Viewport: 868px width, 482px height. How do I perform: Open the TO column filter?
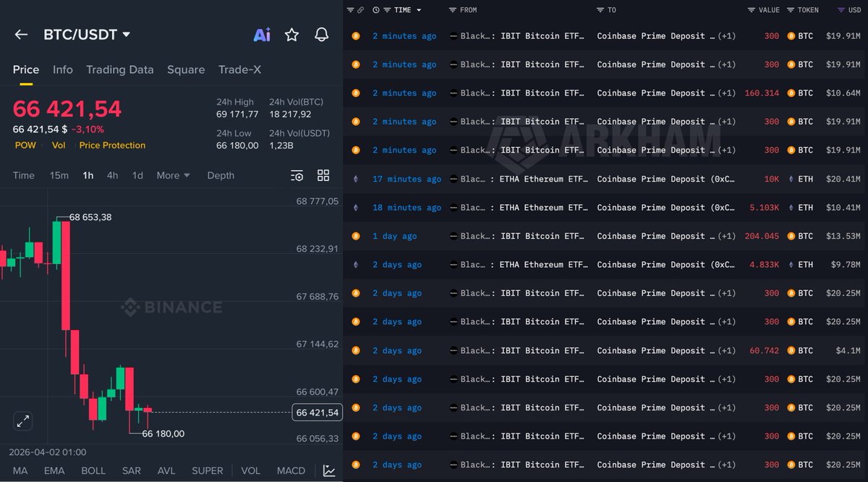pos(600,10)
